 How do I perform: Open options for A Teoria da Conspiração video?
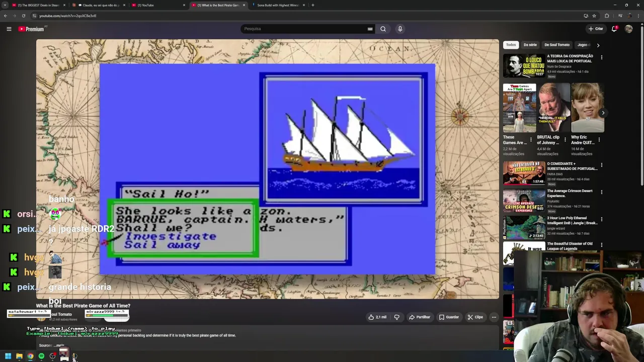(601, 57)
